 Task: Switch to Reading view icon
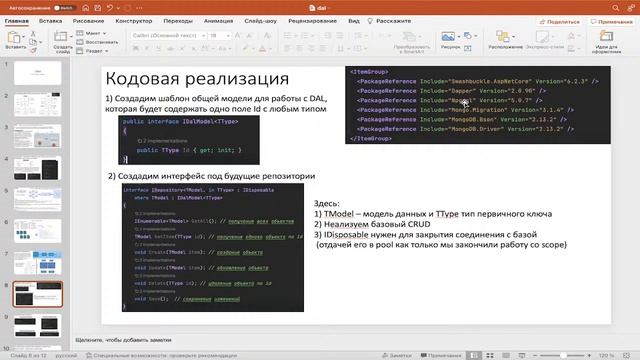pos(506,356)
